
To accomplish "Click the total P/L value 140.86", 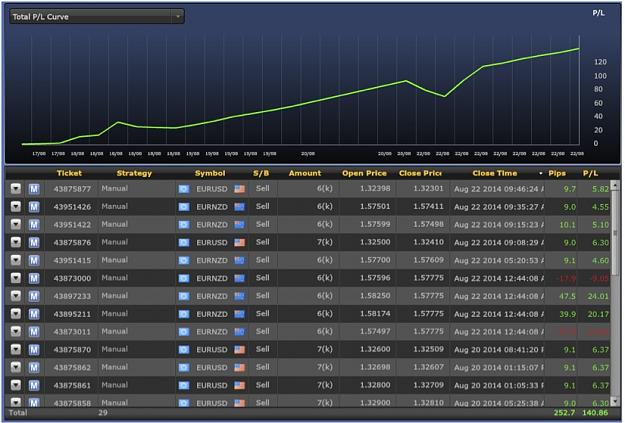I will tap(595, 413).
